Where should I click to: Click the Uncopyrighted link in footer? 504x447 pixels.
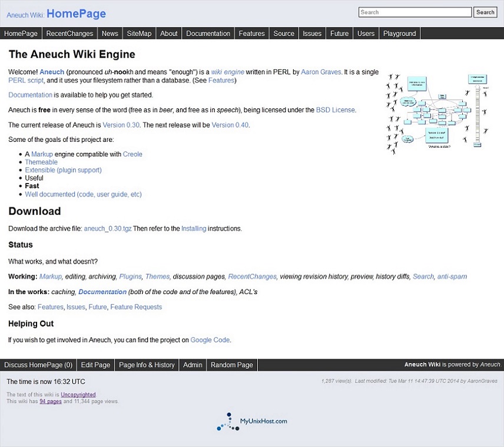pos(78,395)
